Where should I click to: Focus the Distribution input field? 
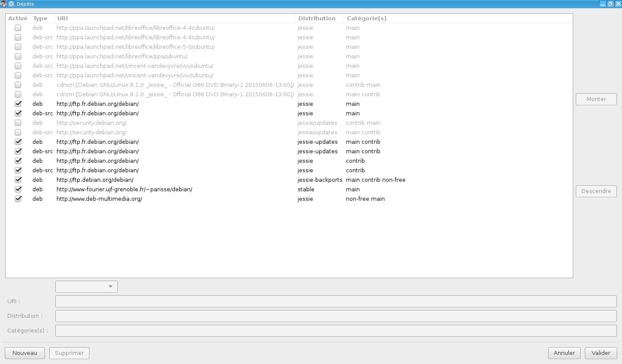click(x=336, y=316)
